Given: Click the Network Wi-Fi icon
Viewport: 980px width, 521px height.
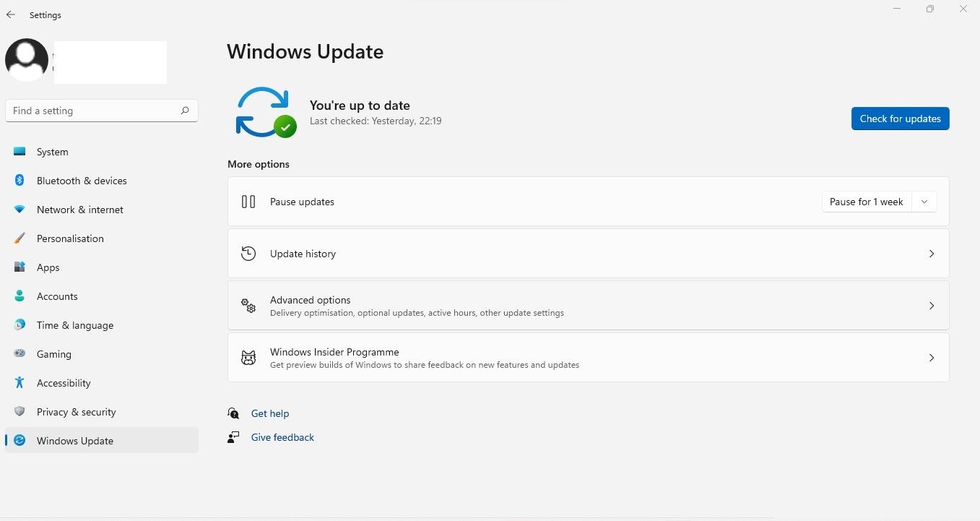Looking at the screenshot, I should tap(20, 210).
